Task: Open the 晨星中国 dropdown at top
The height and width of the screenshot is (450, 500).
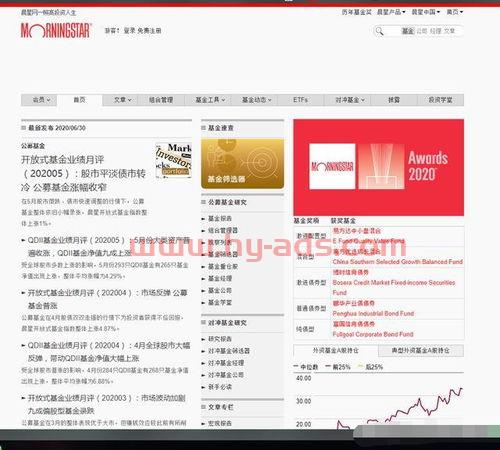Action: [x=426, y=12]
